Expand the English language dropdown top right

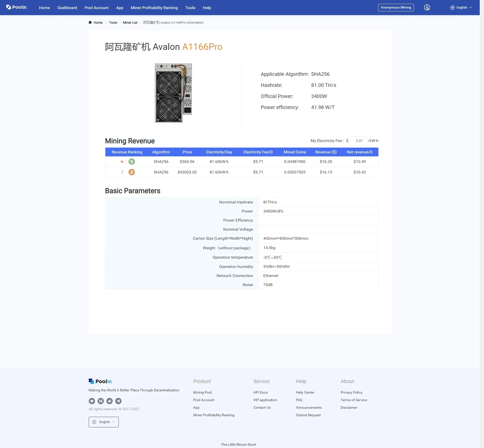[463, 7]
